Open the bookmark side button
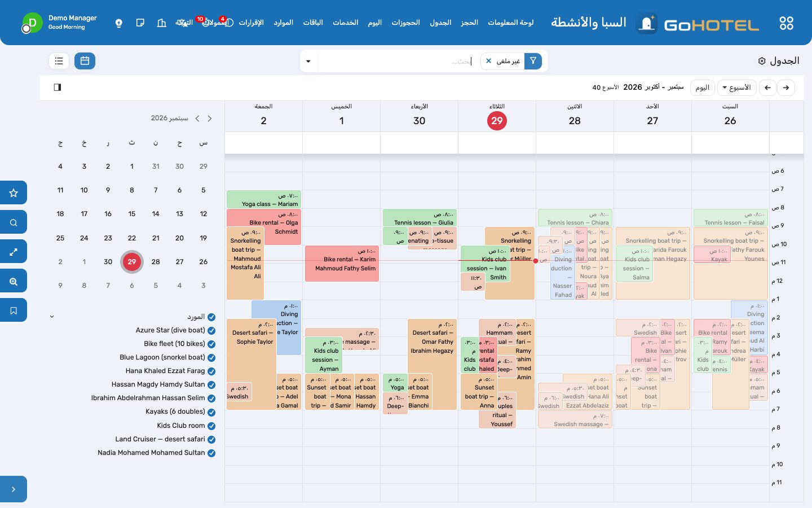 (x=14, y=310)
